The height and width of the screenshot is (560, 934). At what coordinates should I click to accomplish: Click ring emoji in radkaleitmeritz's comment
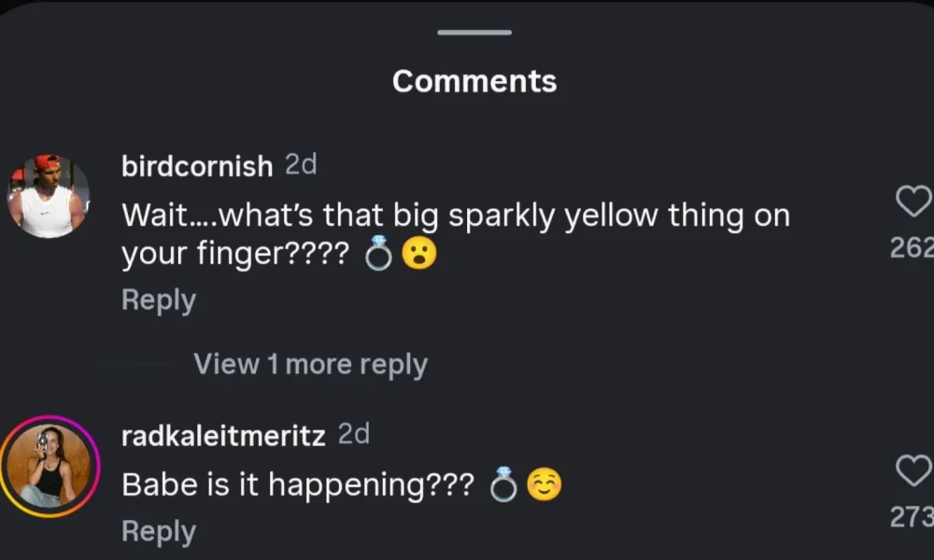pos(503,485)
